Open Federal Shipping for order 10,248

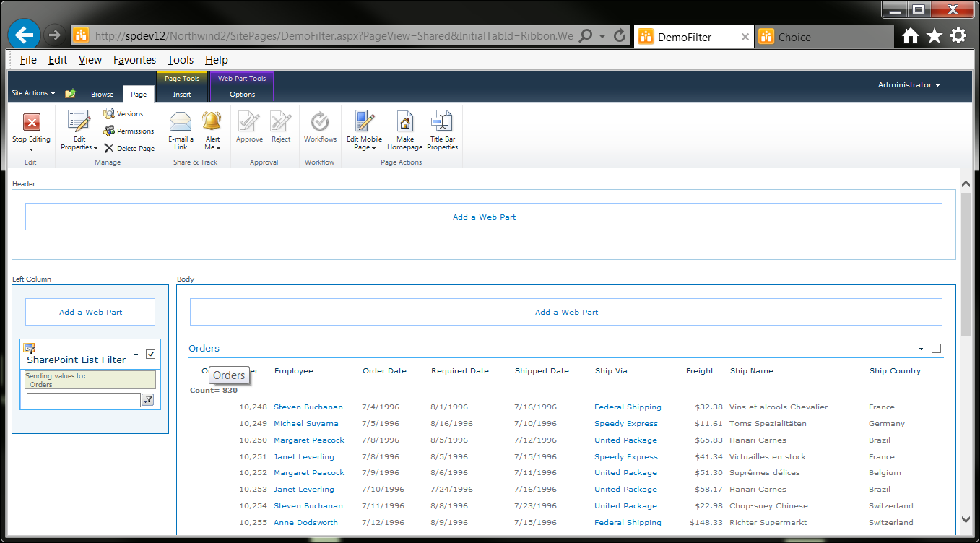[x=628, y=407]
